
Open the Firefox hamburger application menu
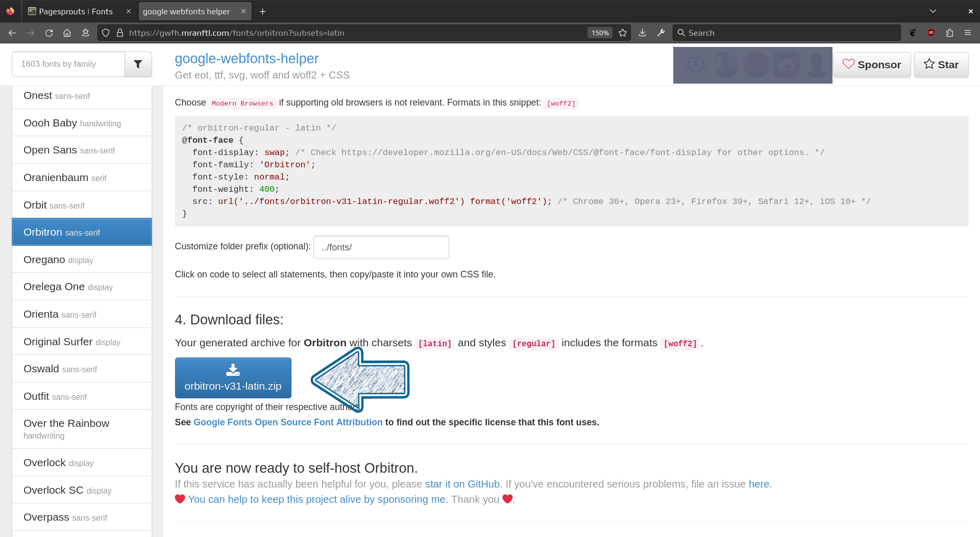point(968,33)
